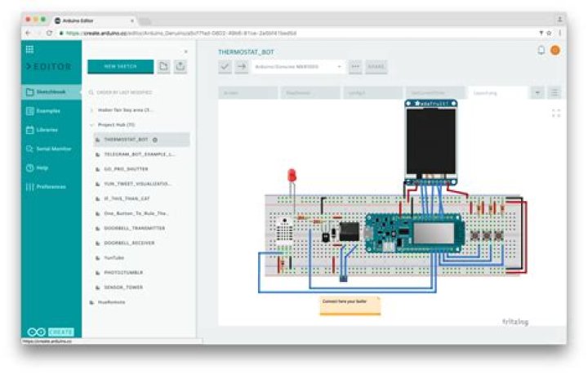
Task: Open the board selection dropdown
Action: pyautogui.click(x=297, y=67)
